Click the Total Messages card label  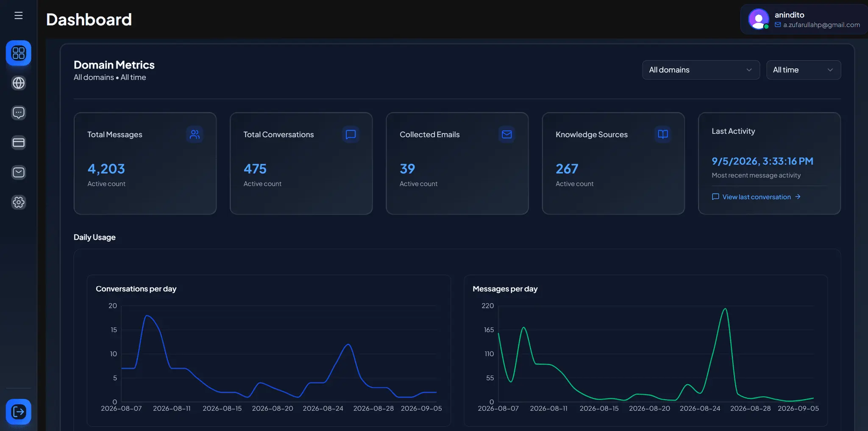tap(115, 135)
